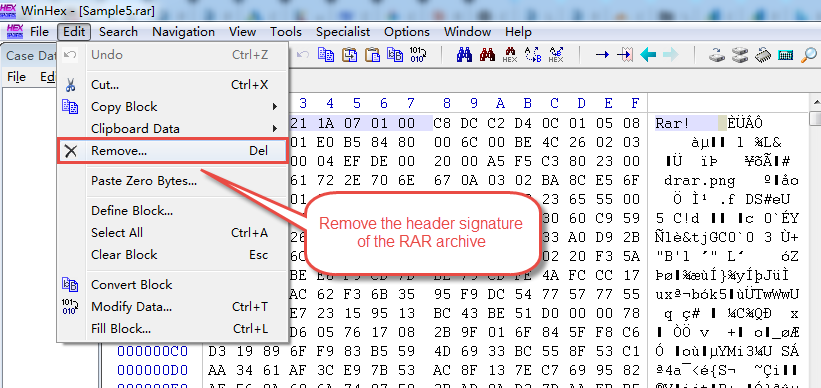Viewport: 821px width, 388px height.
Task: Click the text drar.png in the text column
Action: pos(700,181)
